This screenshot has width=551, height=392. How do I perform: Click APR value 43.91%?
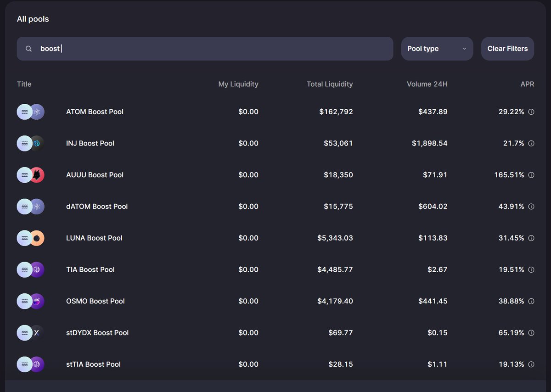tap(512, 207)
